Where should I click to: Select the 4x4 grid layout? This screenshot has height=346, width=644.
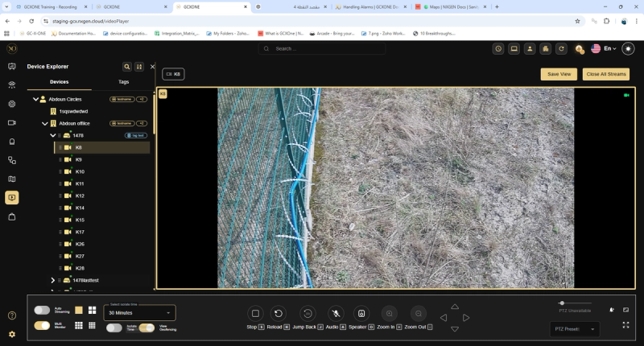click(x=92, y=325)
